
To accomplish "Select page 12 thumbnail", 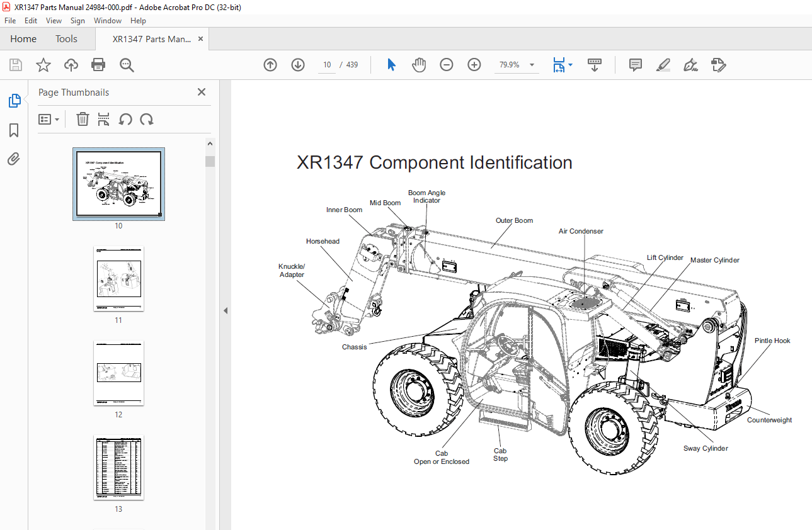I will 118,373.
